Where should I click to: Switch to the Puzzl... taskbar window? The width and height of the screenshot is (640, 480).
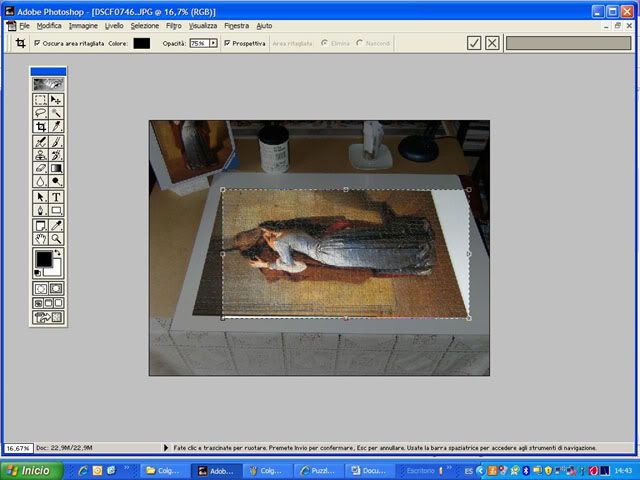click(318, 471)
